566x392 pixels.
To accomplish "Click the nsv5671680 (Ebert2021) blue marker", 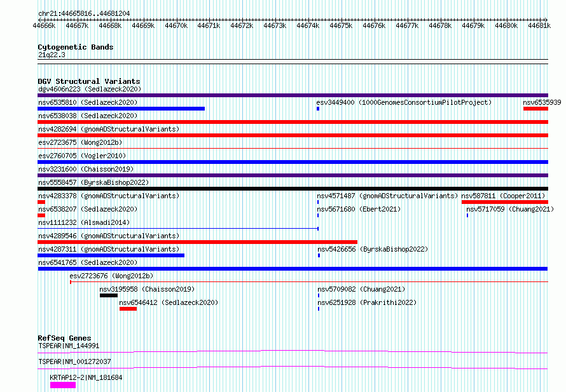I will [x=318, y=215].
